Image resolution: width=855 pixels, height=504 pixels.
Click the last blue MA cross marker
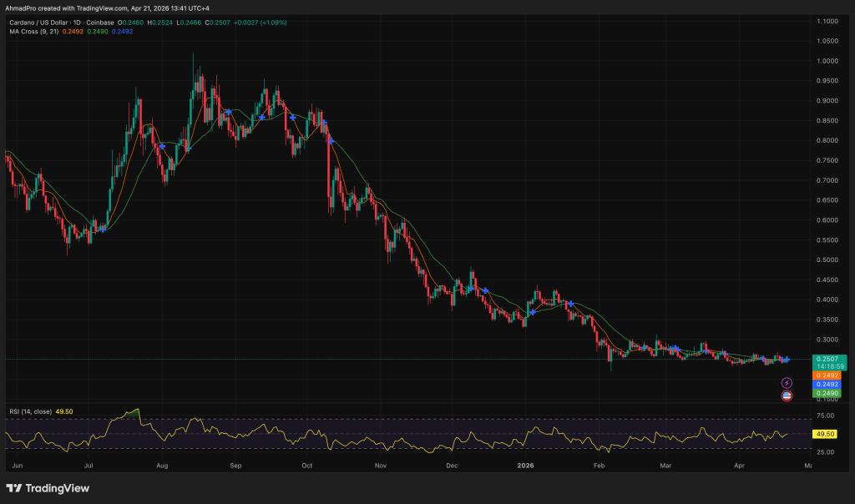(785, 360)
